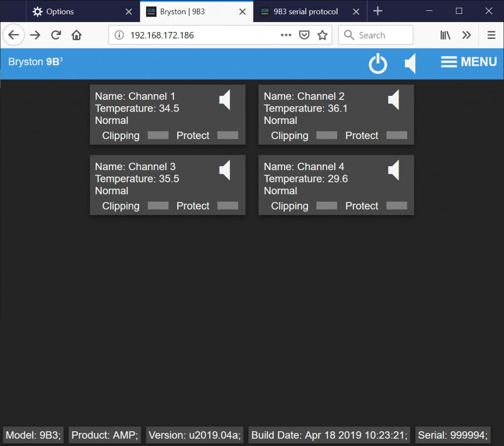
Task: Bookmark this page with star icon
Action: tap(322, 35)
